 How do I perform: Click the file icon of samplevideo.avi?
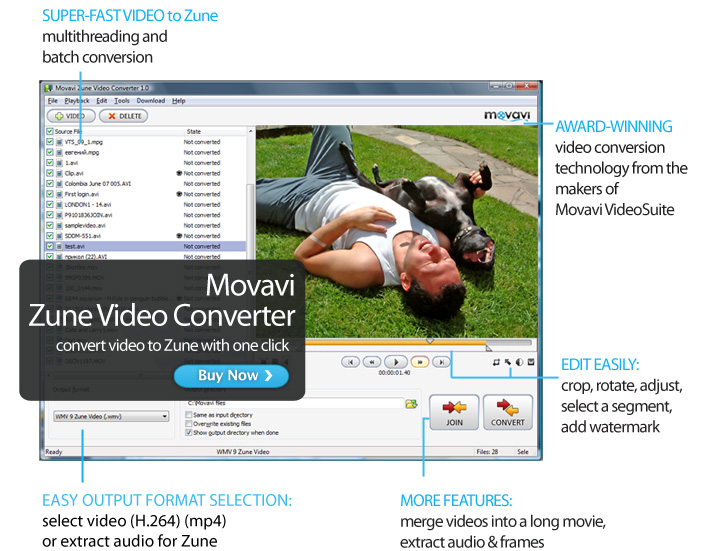[x=59, y=225]
